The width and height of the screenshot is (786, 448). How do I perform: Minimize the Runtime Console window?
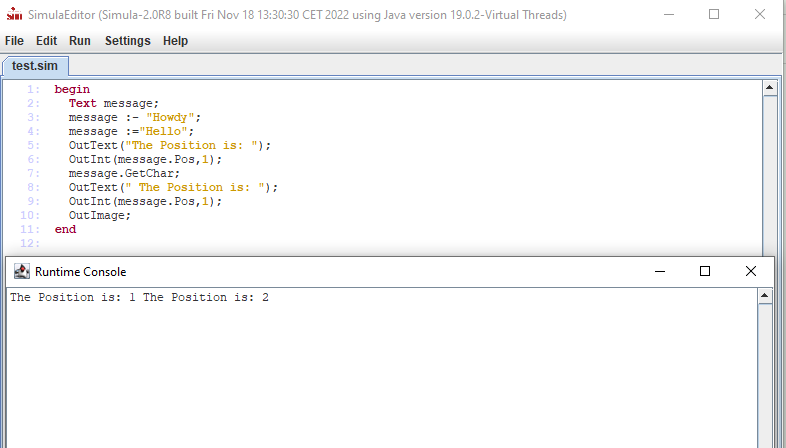[660, 271]
